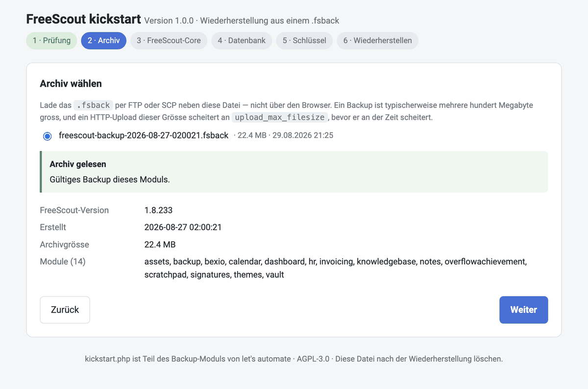The image size is (588, 389).
Task: Jump to step 3 · FreeScout-Core
Action: coord(169,41)
